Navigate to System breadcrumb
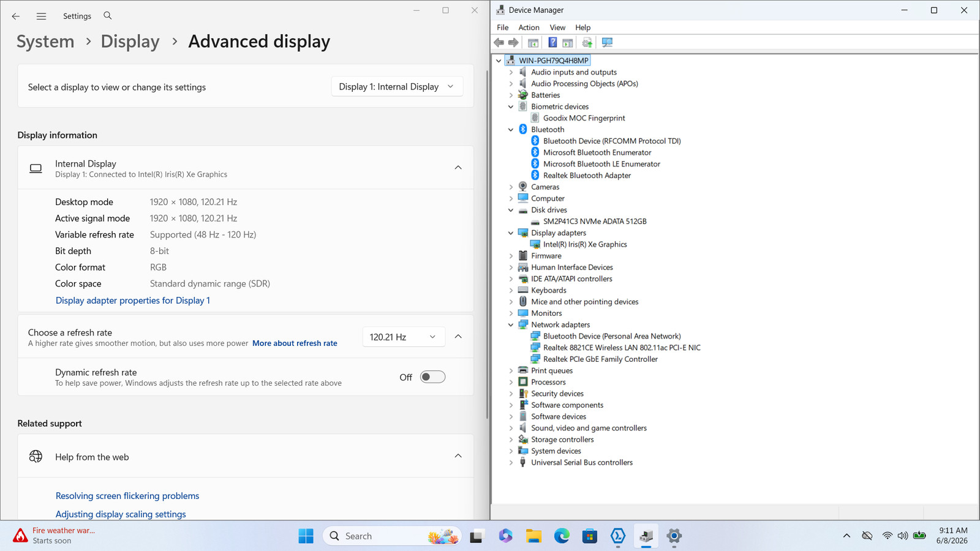 point(45,42)
